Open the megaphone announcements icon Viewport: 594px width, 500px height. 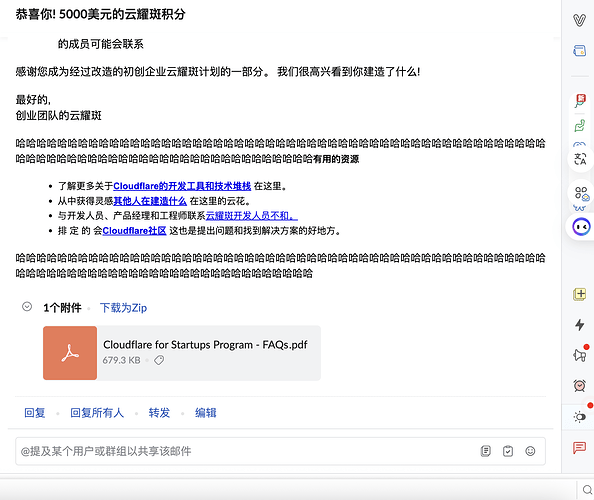point(580,355)
